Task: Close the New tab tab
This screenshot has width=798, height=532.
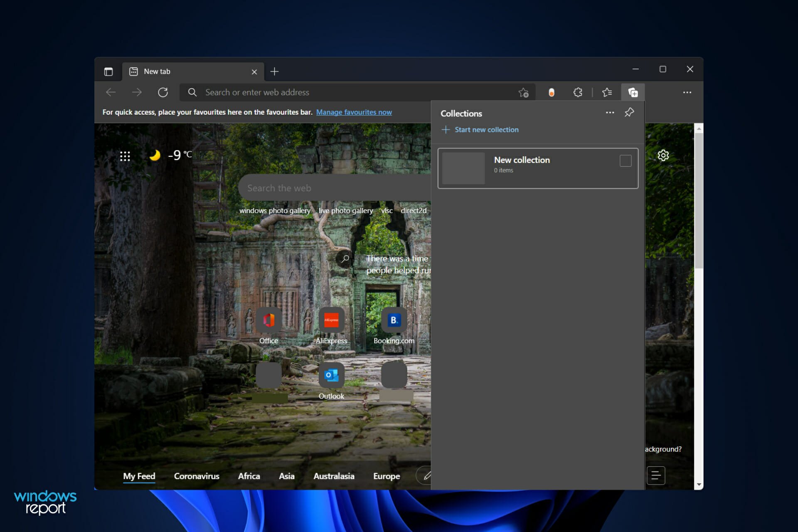Action: click(254, 72)
